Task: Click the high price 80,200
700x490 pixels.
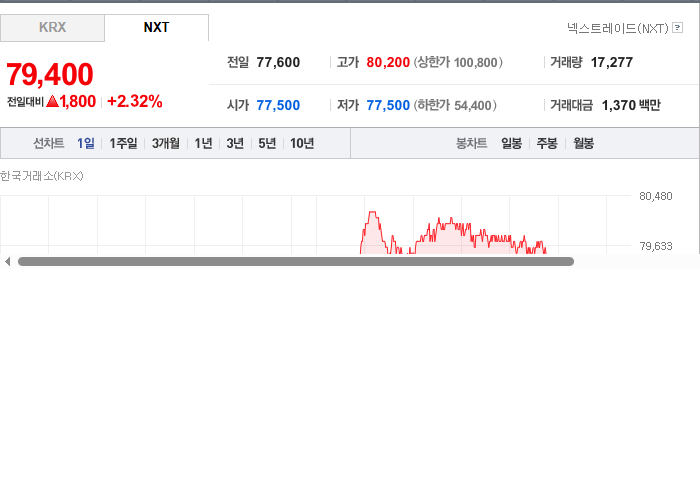Action: point(388,62)
